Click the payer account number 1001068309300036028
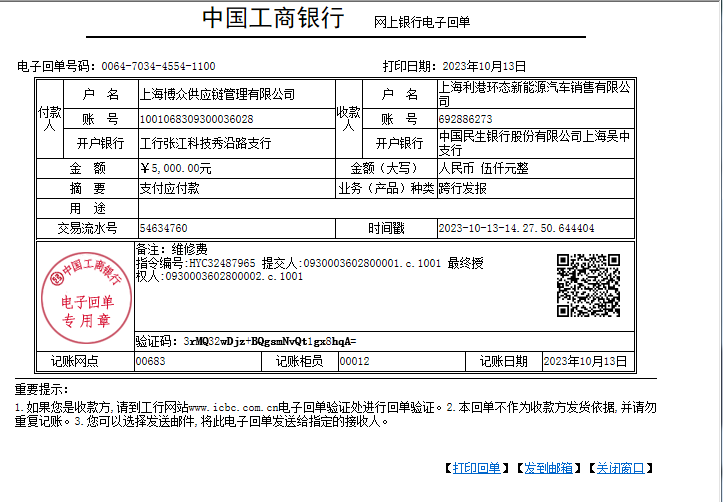 196,119
